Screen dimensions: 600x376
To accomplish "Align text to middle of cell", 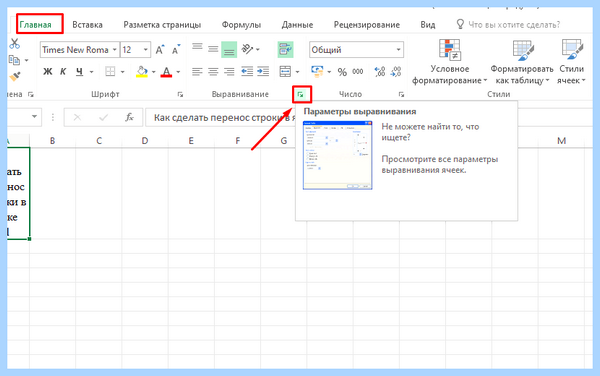I will click(x=213, y=49).
